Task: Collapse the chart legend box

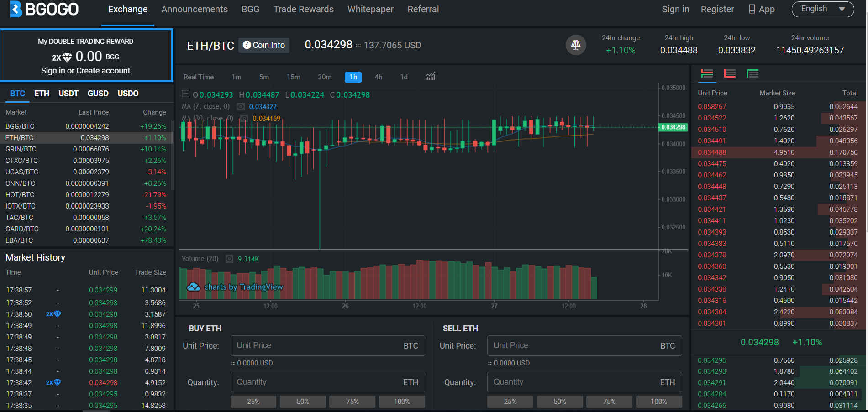Action: pos(185,94)
